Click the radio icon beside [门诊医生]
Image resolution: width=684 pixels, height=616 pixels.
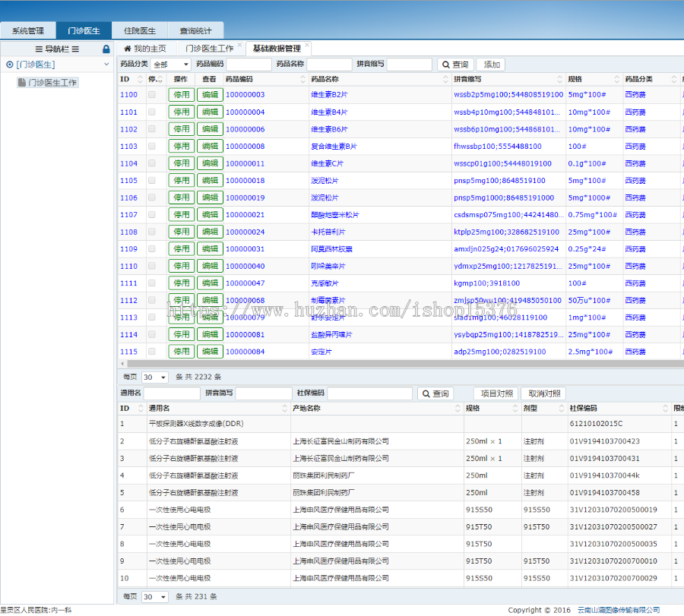[x=9, y=65]
